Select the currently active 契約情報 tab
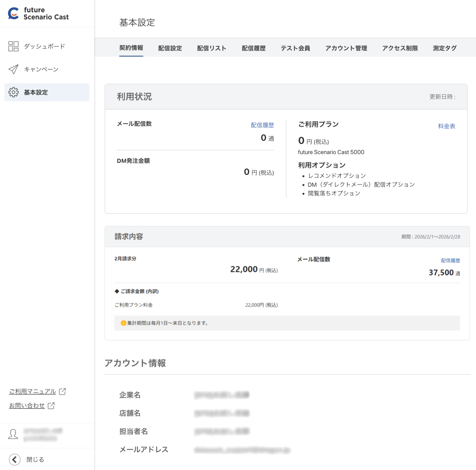This screenshot has width=476, height=470. (131, 48)
